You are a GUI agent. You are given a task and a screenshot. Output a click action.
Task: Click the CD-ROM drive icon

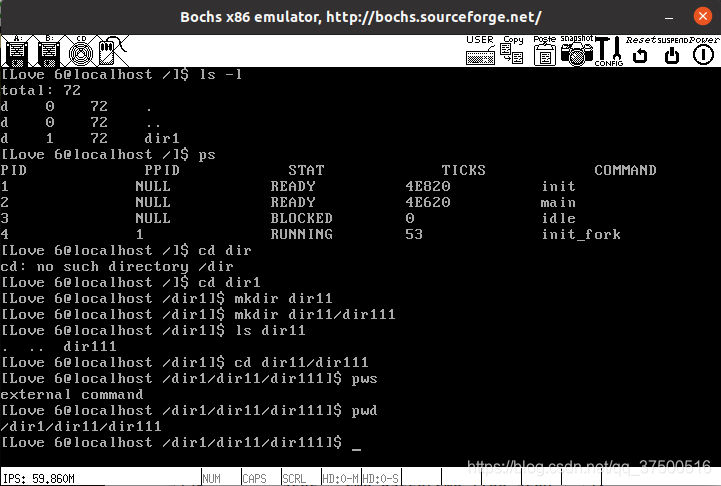click(81, 51)
